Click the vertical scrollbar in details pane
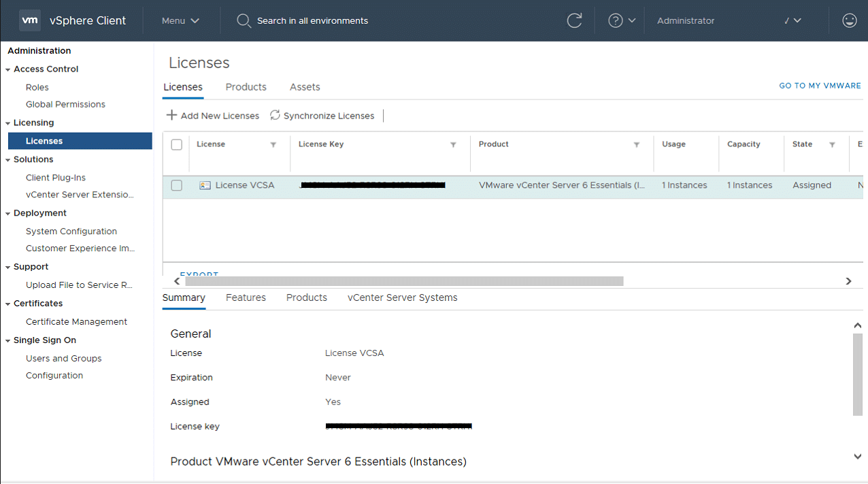This screenshot has height=484, width=868. tap(857, 374)
